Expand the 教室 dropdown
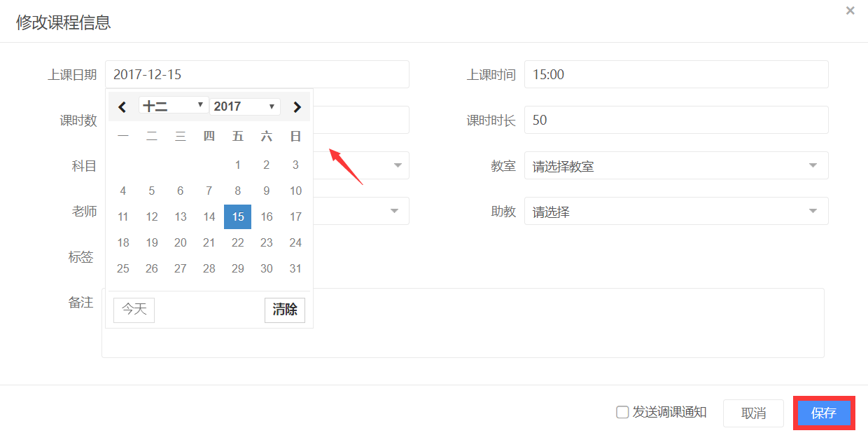868x440 pixels. pyautogui.click(x=676, y=166)
